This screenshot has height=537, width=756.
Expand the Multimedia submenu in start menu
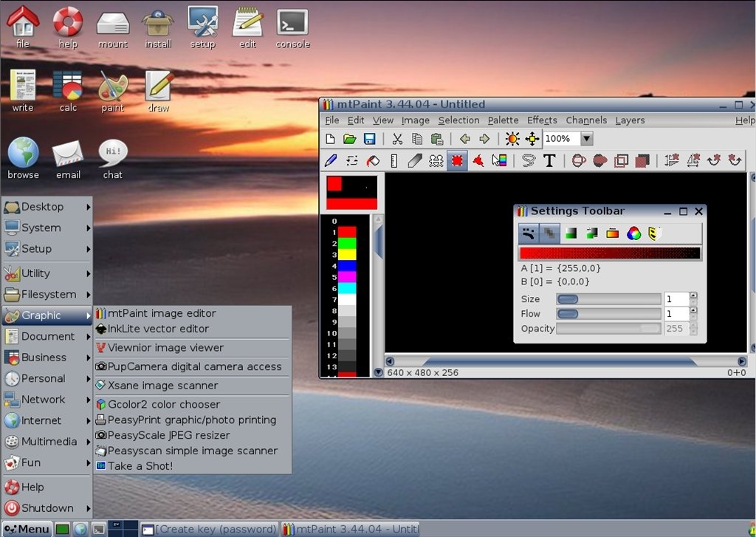47,442
